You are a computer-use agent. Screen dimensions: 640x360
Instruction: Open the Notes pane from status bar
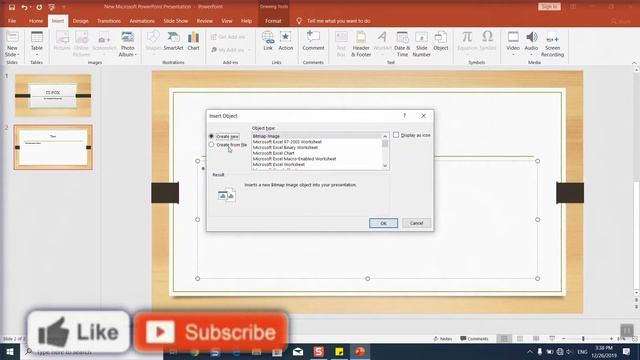click(443, 339)
